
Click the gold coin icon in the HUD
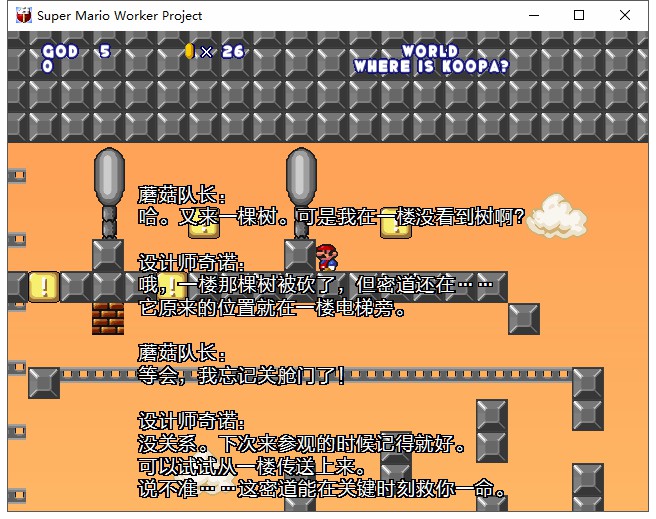pyautogui.click(x=190, y=51)
